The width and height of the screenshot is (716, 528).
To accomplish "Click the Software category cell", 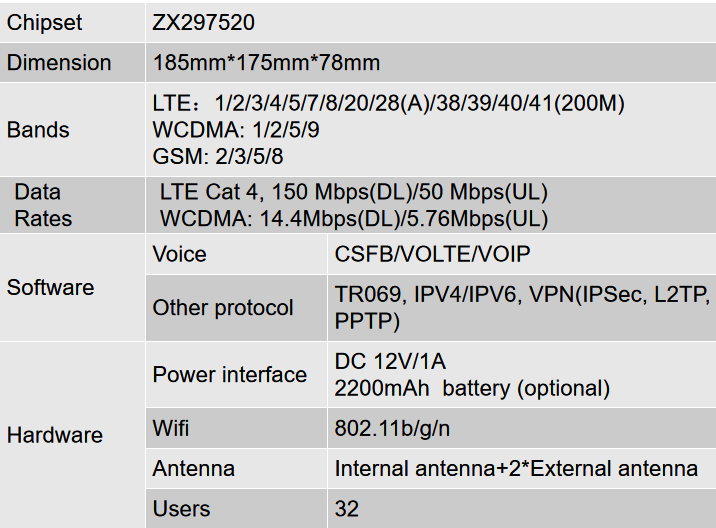I will click(72, 288).
